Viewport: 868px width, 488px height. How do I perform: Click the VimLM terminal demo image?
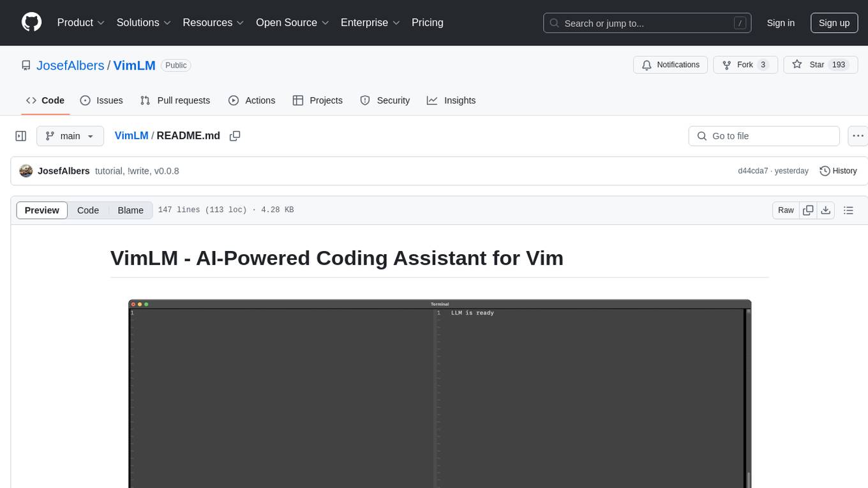click(440, 393)
